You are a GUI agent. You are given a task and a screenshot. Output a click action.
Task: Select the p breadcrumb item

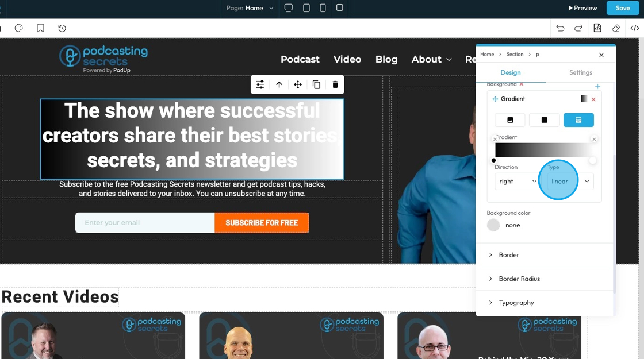pos(537,55)
